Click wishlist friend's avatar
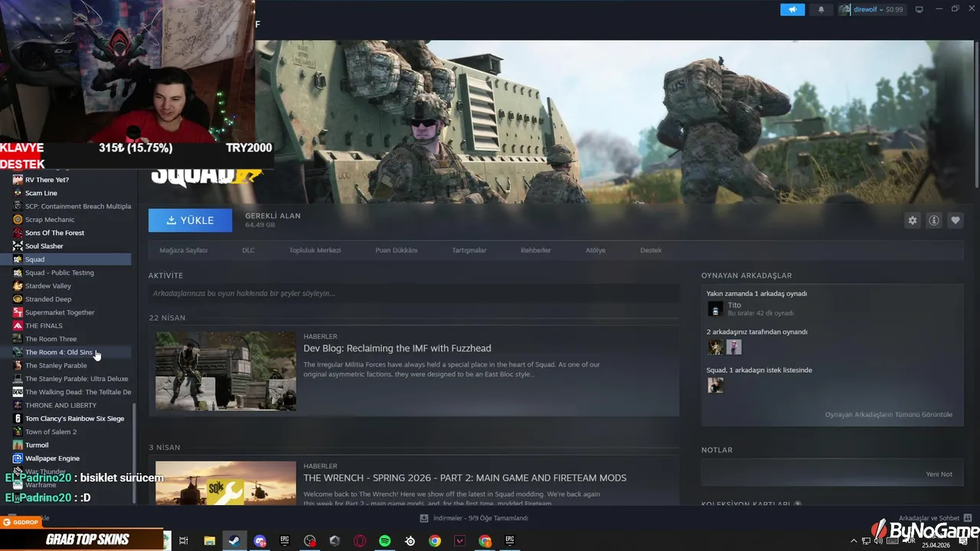The width and height of the screenshot is (980, 551). pos(715,386)
